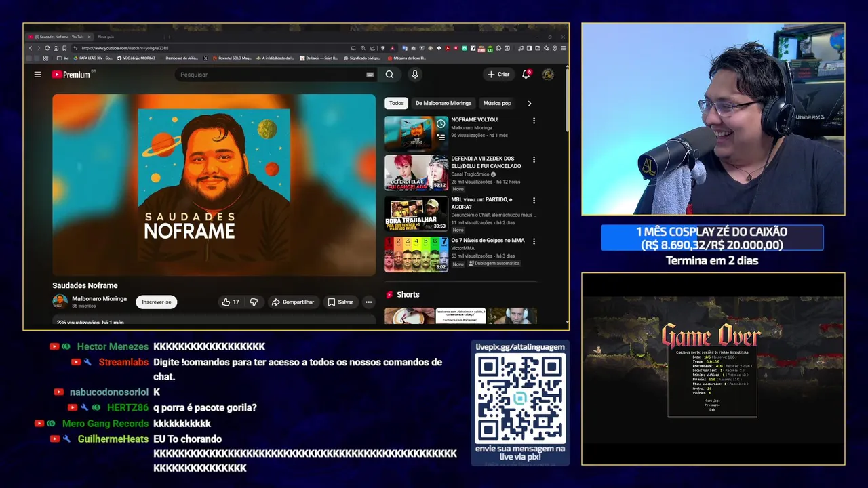Click the Shorts section header icon
Screen dimensions: 868x488
pos(389,295)
